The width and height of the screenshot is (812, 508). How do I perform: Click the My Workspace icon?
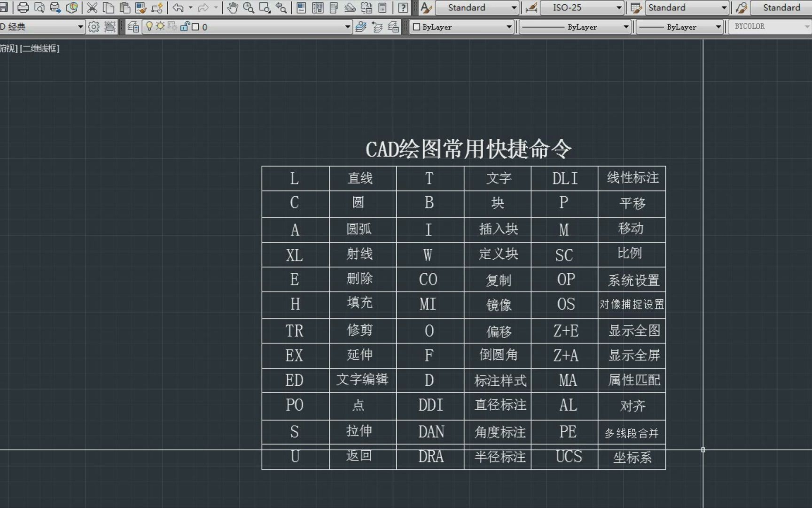pyautogui.click(x=110, y=27)
